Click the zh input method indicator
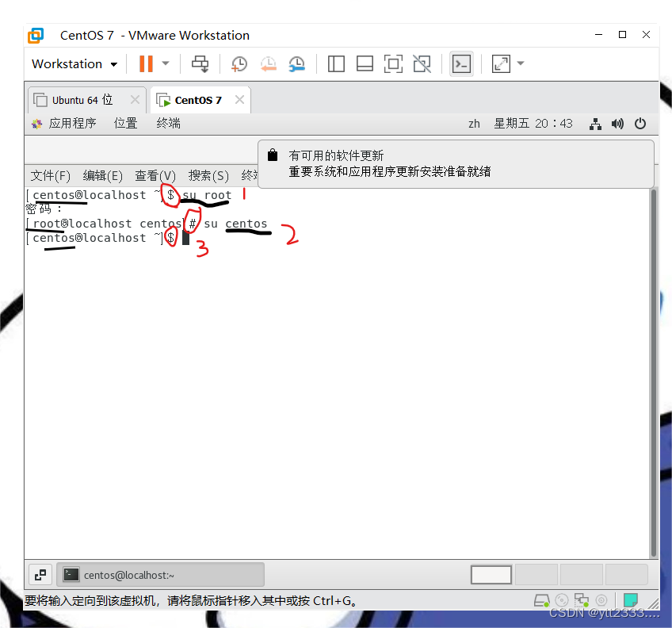The image size is (672, 628). point(474,124)
